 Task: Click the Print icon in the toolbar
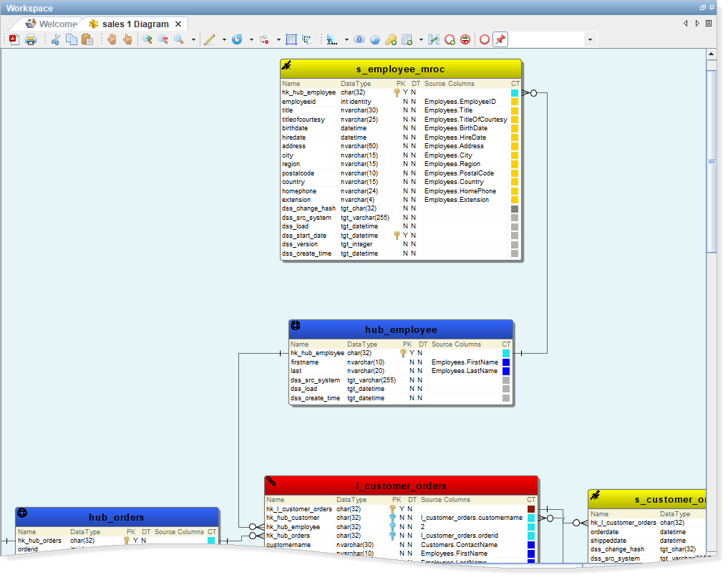pos(31,40)
